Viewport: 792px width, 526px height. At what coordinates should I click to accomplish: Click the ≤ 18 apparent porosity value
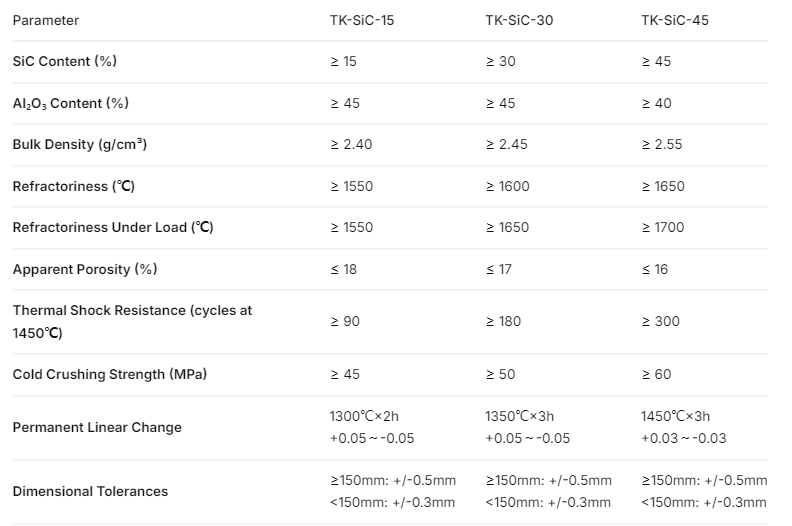click(343, 269)
